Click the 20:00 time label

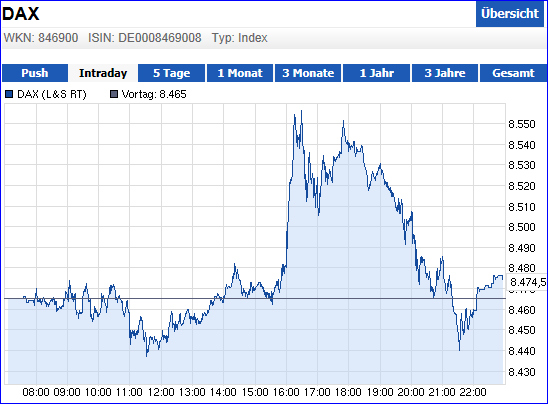(x=411, y=392)
